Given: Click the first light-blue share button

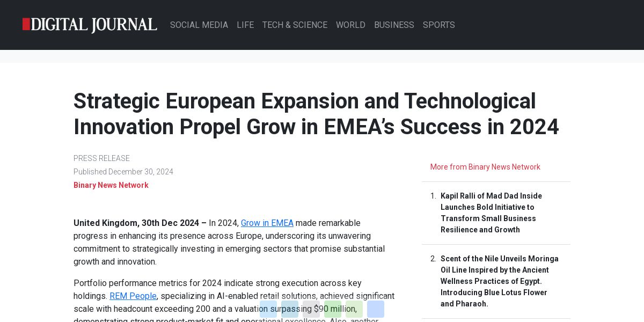Looking at the screenshot, I should [x=268, y=309].
